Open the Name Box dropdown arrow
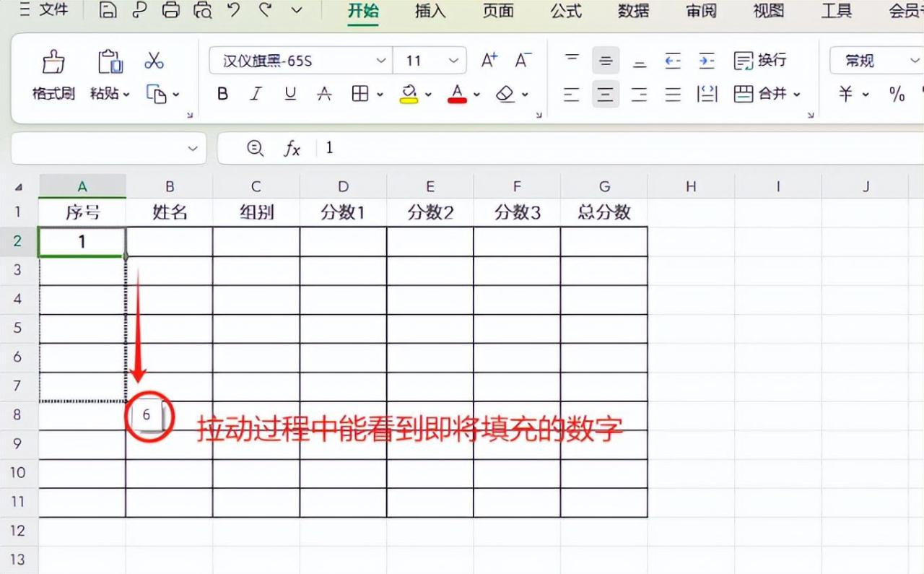924x574 pixels. coord(192,148)
